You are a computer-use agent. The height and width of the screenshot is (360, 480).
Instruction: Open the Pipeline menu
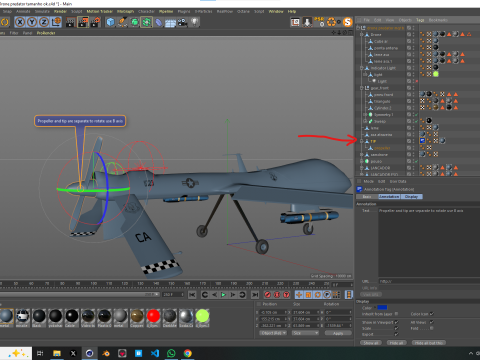[166, 11]
